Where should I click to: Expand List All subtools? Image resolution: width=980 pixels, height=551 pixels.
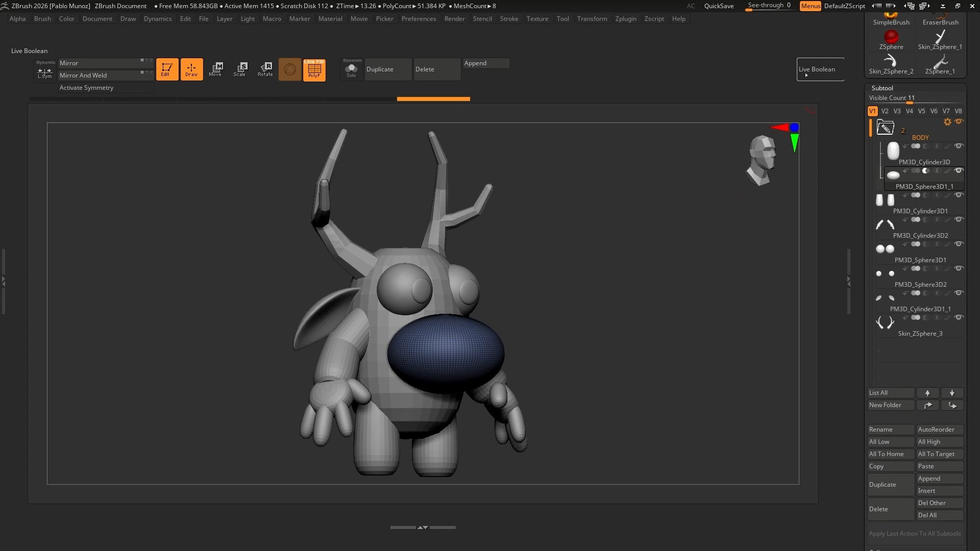[x=890, y=393]
